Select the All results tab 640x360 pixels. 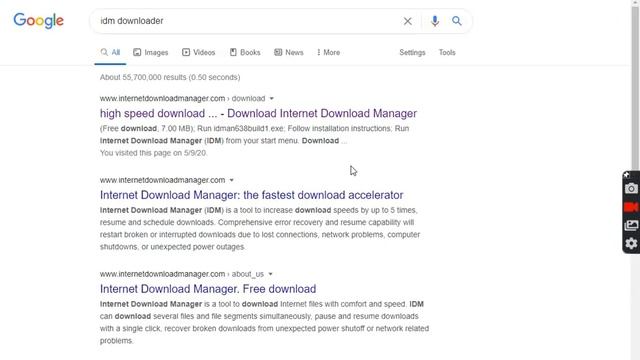tap(110, 52)
